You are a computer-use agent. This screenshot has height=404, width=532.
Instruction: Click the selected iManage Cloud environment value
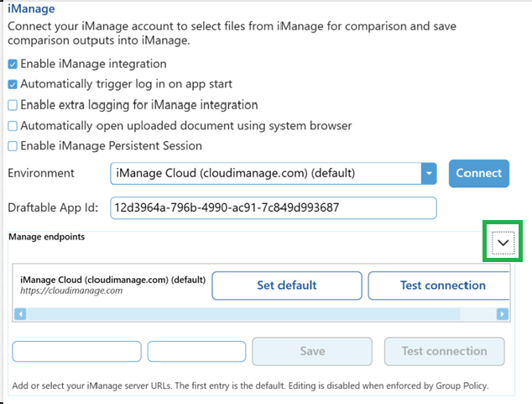236,174
